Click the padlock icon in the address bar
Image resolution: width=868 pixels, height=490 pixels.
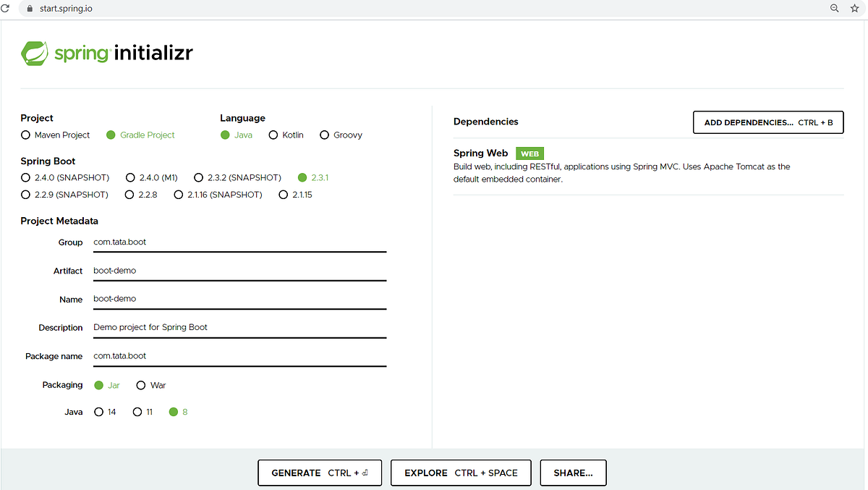[x=28, y=8]
